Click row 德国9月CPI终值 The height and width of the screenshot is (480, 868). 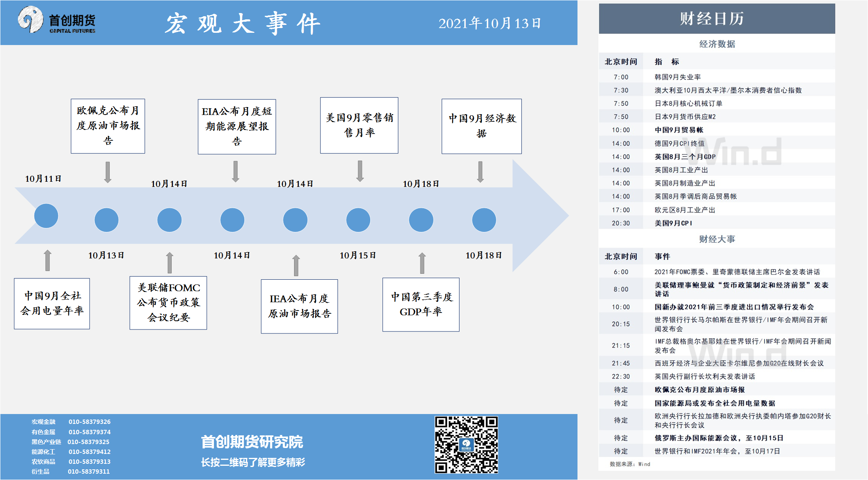[717, 143]
